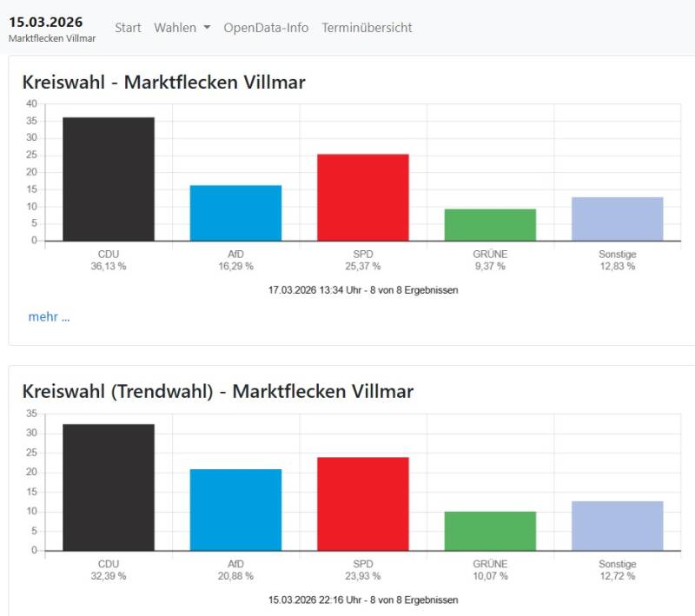The image size is (695, 616).
Task: Click the Sonstige bar in Kreiswahl chart
Action: [618, 219]
